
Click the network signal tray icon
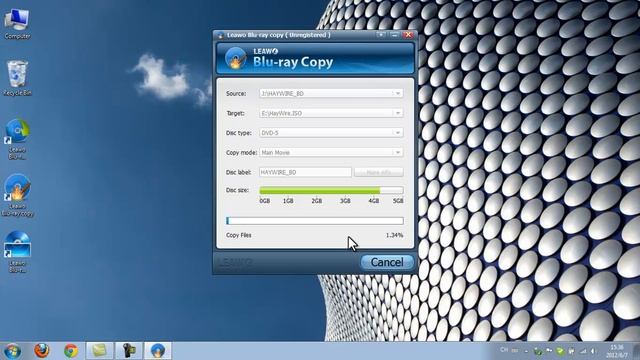coord(583,351)
